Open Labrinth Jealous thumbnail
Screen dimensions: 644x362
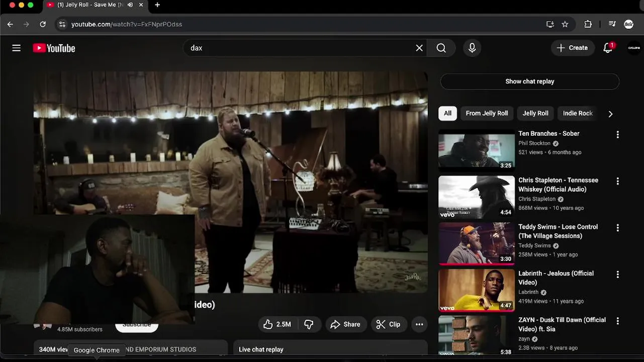coord(477,291)
